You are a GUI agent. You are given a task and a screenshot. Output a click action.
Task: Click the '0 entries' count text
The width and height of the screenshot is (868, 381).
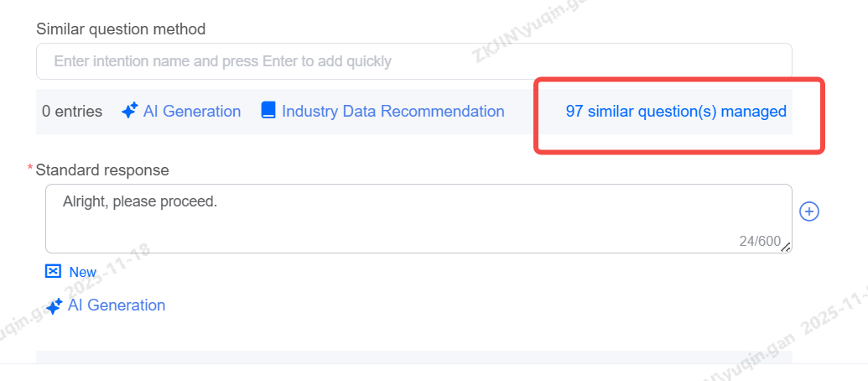(x=72, y=111)
